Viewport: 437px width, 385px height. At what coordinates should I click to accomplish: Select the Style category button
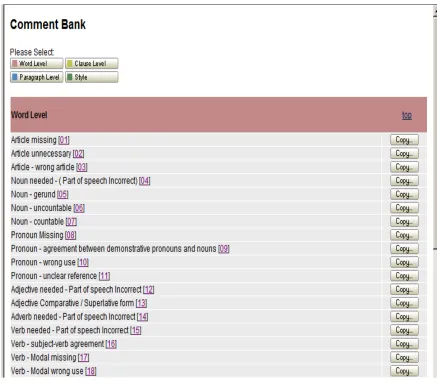click(x=92, y=77)
